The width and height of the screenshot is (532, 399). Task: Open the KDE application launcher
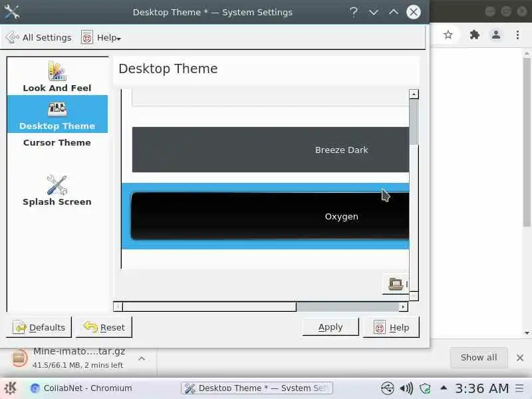pyautogui.click(x=10, y=388)
